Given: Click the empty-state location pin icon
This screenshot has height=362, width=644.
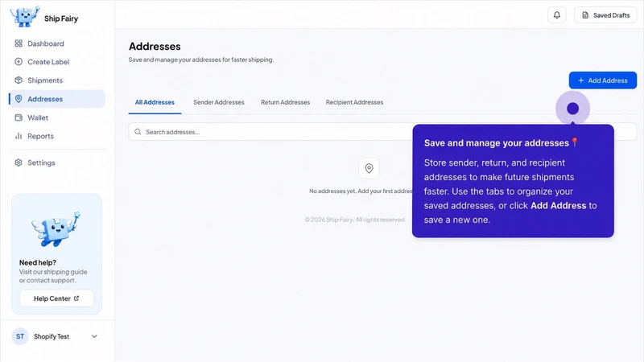Looking at the screenshot, I should 369,168.
